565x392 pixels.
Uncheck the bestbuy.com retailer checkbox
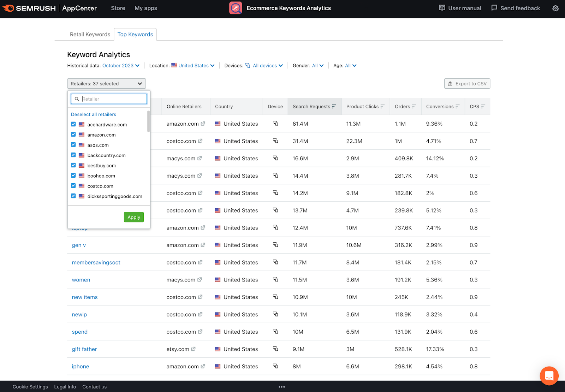point(73,165)
